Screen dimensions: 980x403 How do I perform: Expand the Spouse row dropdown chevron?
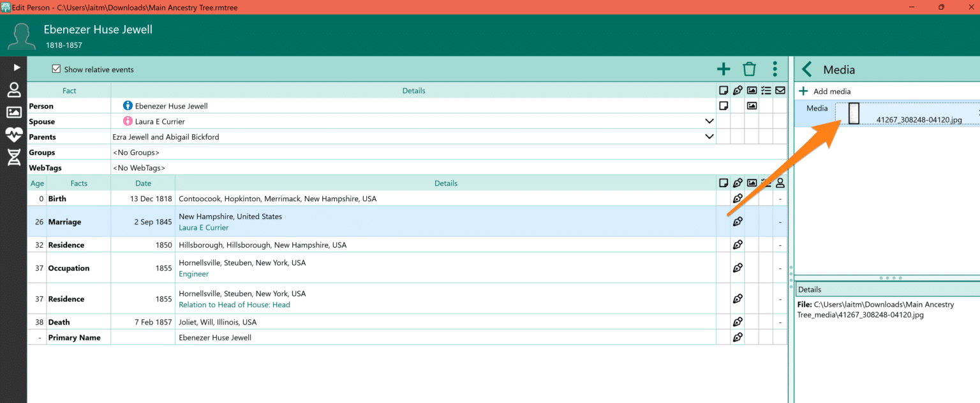click(x=709, y=121)
